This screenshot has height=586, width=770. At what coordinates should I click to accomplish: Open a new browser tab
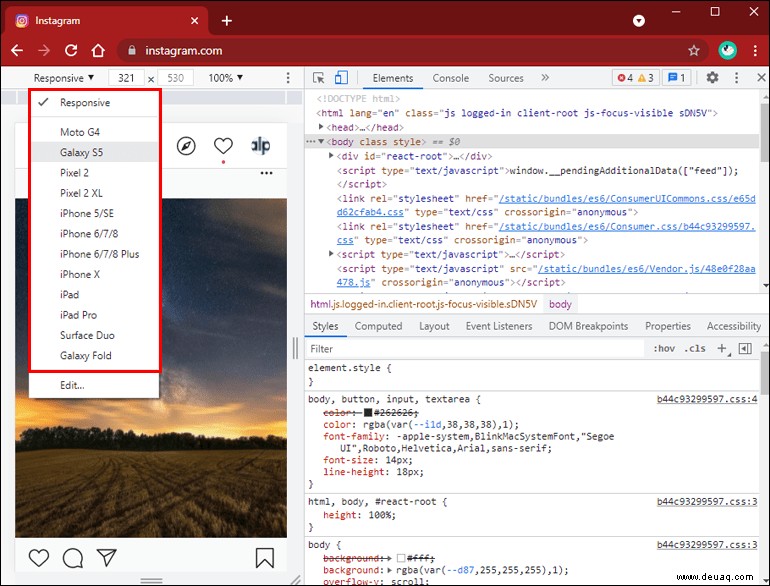click(x=226, y=21)
